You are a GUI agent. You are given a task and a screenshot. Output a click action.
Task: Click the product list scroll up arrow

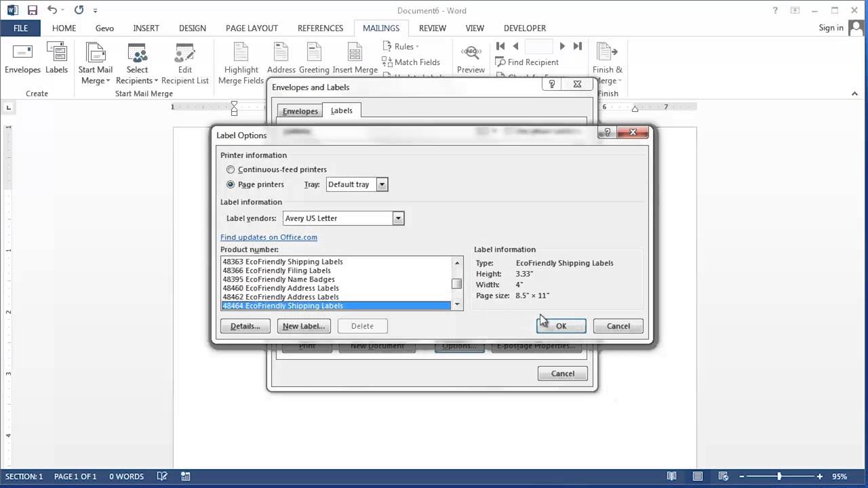coord(458,262)
